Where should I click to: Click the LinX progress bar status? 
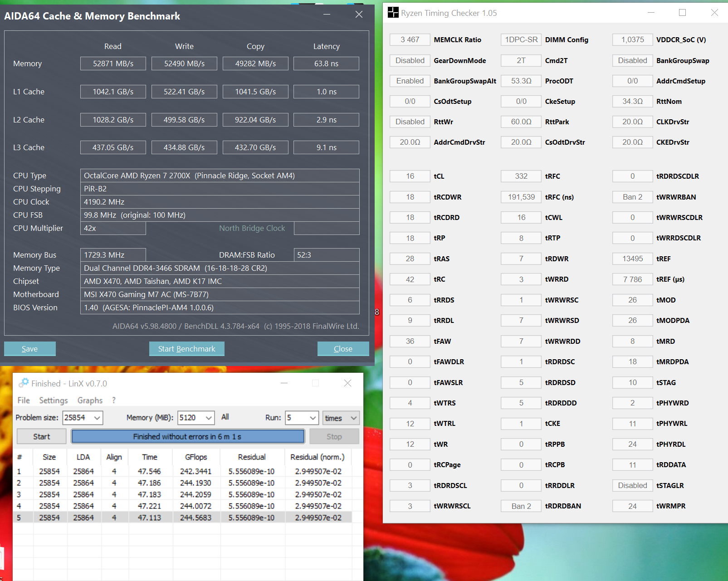pos(188,436)
